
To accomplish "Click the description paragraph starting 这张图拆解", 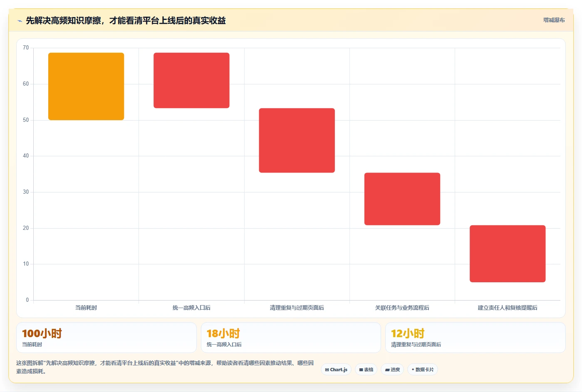I will [165, 367].
